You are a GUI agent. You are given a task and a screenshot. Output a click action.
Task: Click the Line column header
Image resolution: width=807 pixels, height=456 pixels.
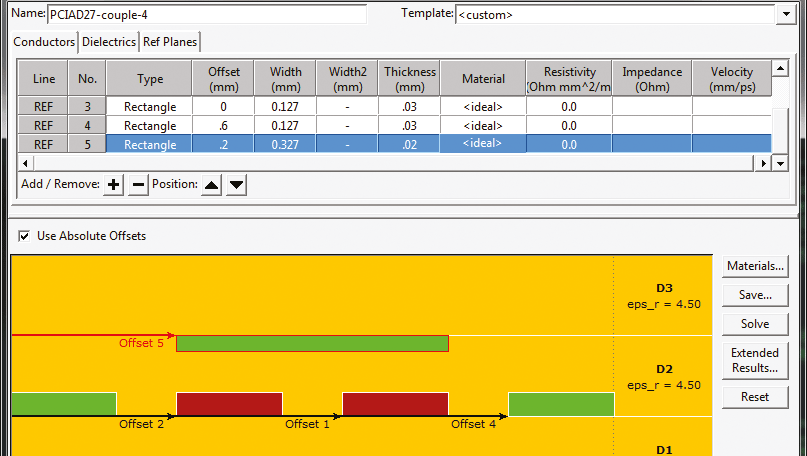(x=43, y=78)
